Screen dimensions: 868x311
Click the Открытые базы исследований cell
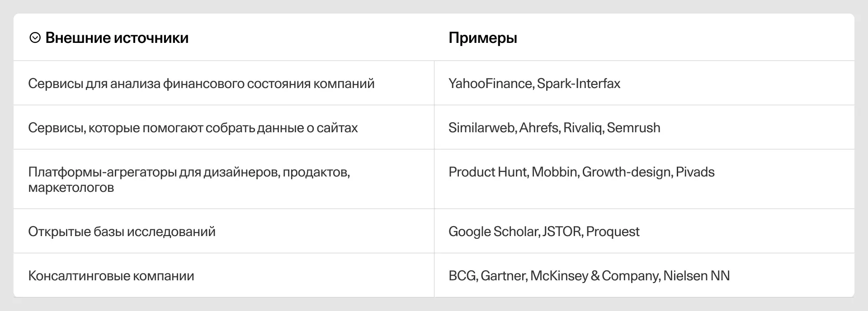click(122, 232)
